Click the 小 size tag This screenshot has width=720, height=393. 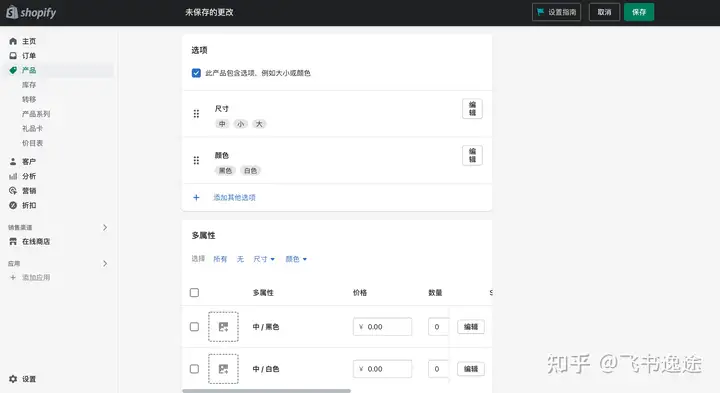[x=241, y=124]
